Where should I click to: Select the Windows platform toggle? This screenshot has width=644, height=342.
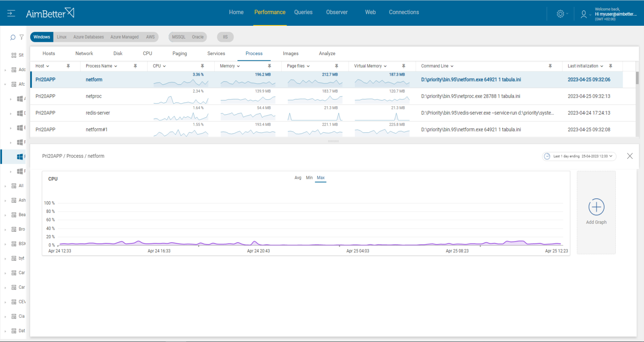point(42,37)
